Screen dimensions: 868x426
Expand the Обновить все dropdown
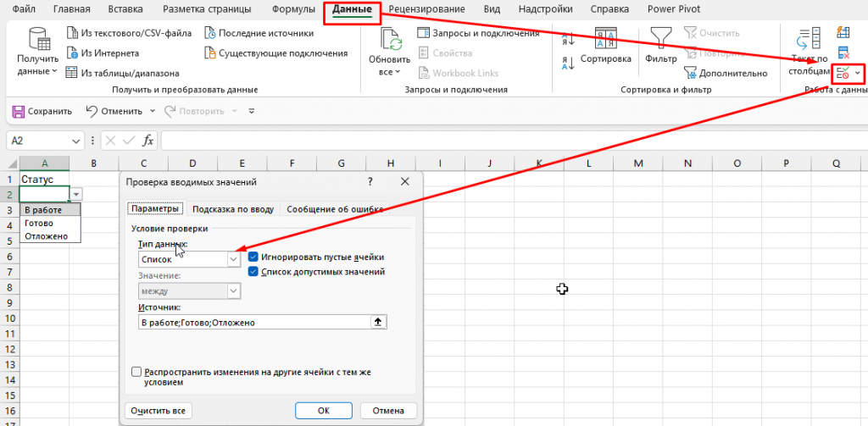389,72
